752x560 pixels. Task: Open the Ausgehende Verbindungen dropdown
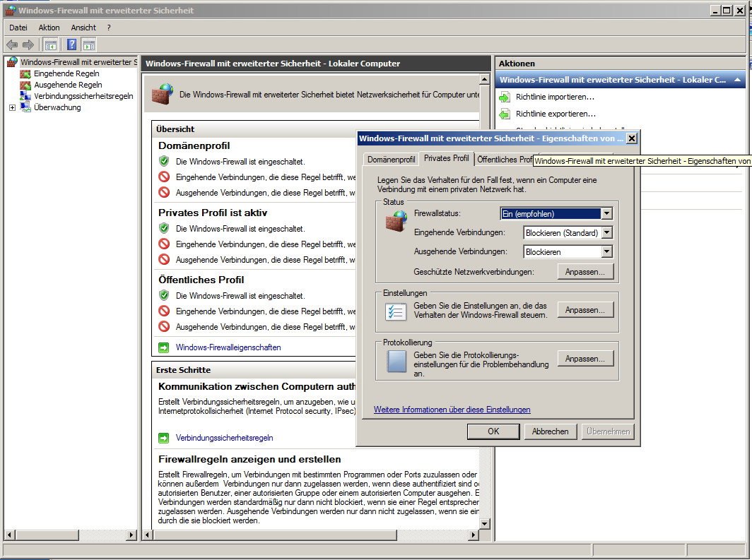(606, 251)
